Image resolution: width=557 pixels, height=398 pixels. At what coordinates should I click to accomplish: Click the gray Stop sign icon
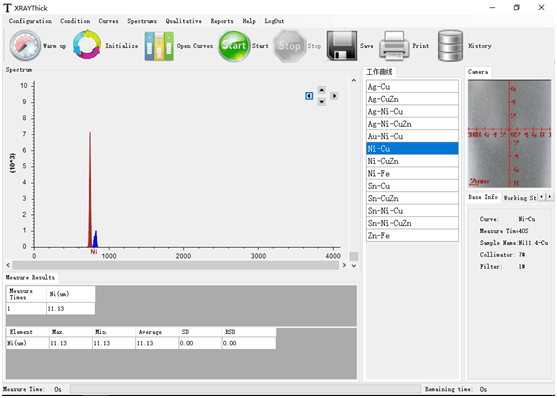tap(290, 46)
